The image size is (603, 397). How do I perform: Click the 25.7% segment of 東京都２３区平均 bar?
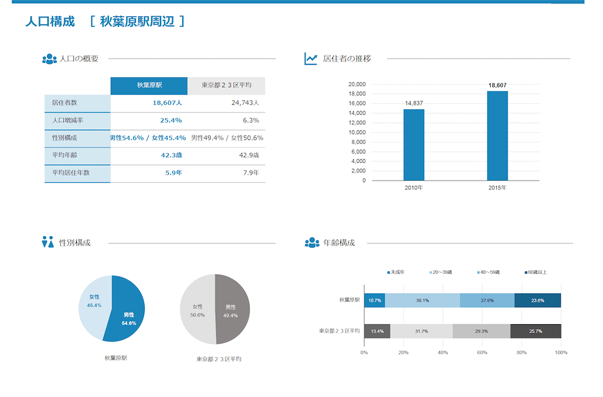pos(535,331)
